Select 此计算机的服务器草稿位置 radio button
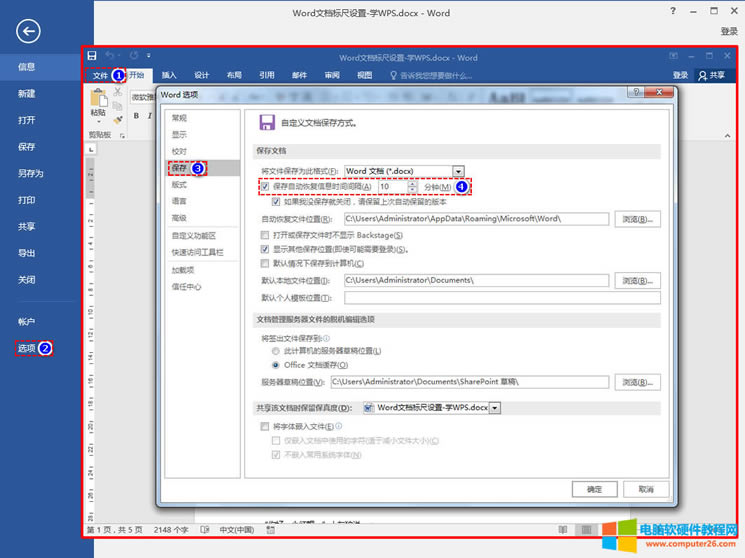745x558 pixels. coord(276,351)
